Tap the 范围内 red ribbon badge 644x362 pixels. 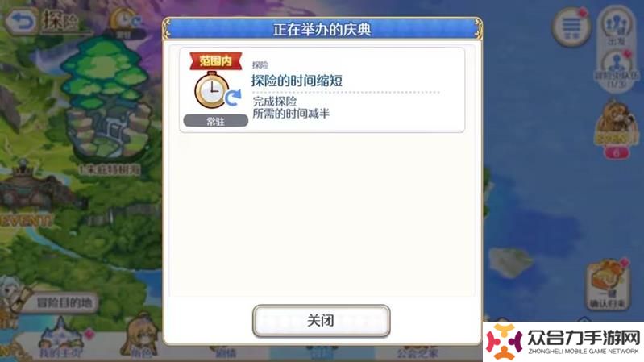point(216,60)
